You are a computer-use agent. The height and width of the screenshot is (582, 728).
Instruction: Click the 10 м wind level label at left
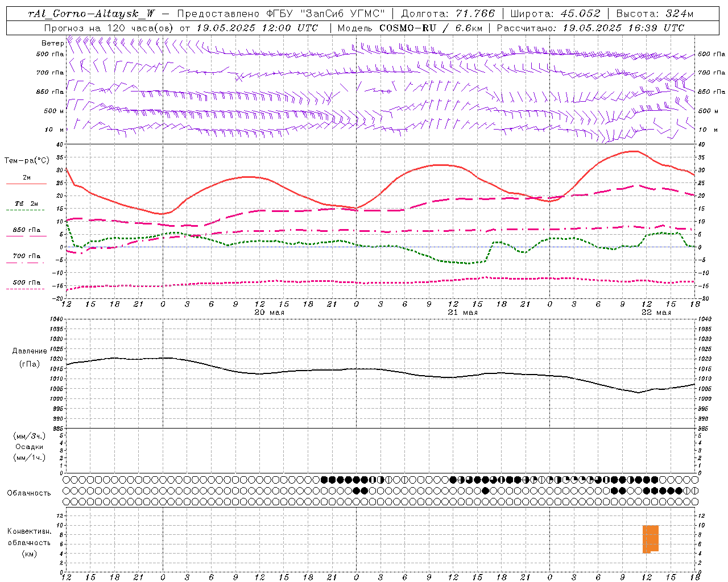pyautogui.click(x=54, y=130)
